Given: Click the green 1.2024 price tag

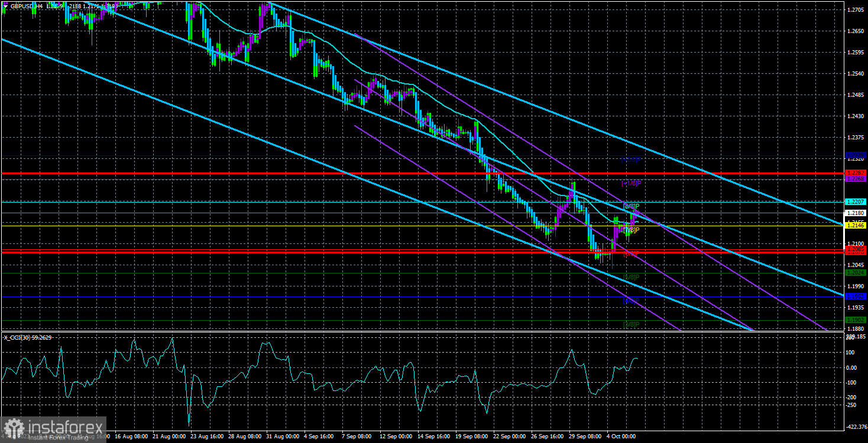Looking at the screenshot, I should [x=856, y=273].
